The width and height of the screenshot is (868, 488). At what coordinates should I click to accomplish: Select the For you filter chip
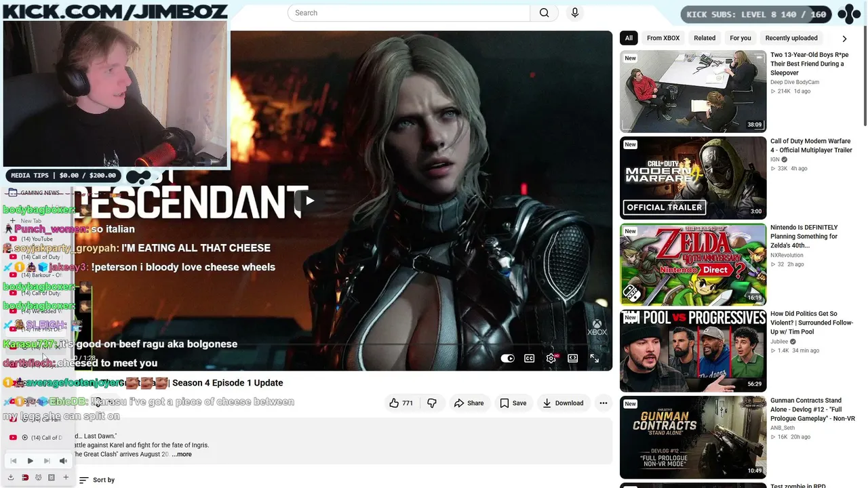click(x=741, y=38)
